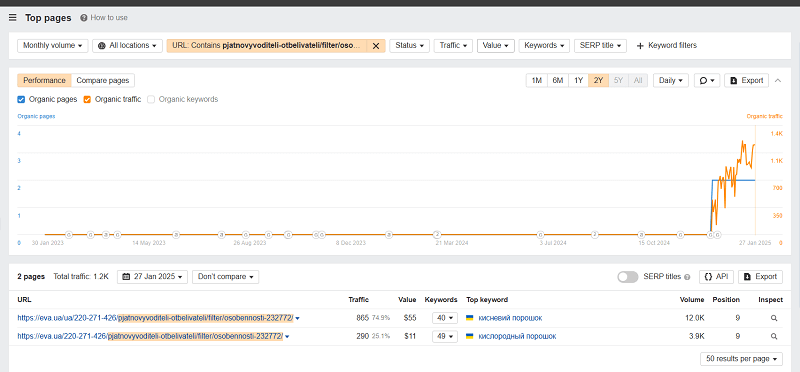Collapse the chart panel with chevron
Screen dimensions: 800x372
778,81
